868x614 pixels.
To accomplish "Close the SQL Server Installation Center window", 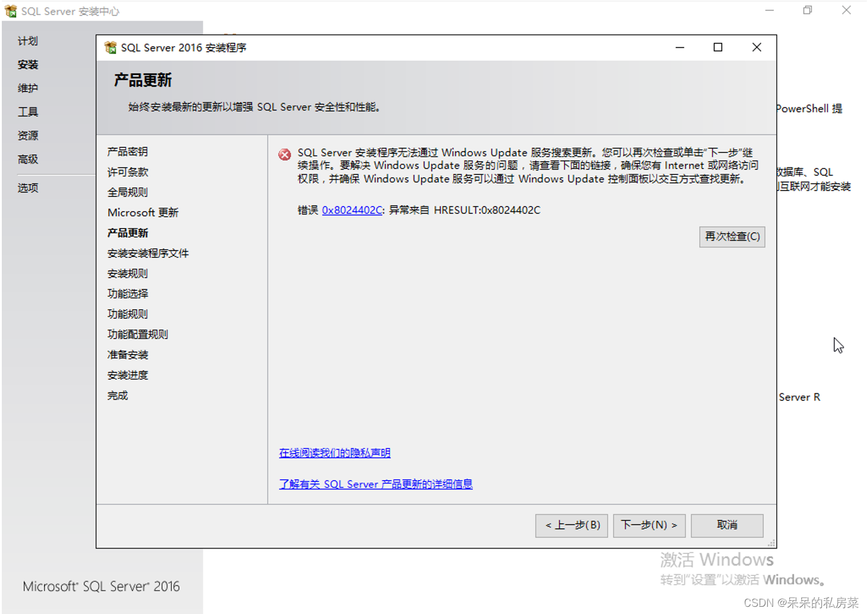I will [x=846, y=10].
